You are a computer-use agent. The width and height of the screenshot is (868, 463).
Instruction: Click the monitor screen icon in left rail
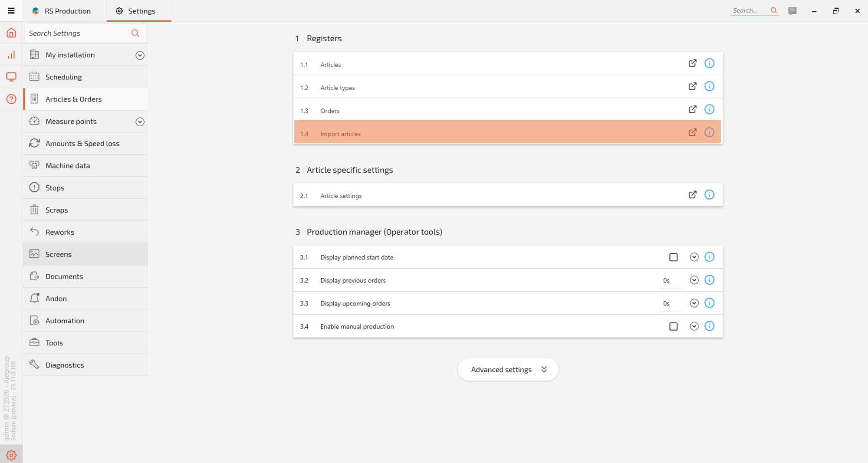(x=11, y=77)
